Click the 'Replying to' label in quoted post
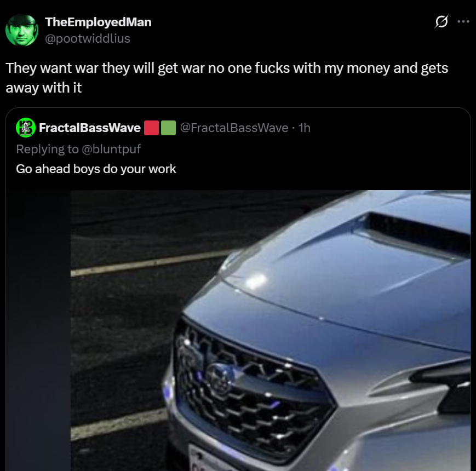This screenshot has width=476, height=471. [x=47, y=149]
